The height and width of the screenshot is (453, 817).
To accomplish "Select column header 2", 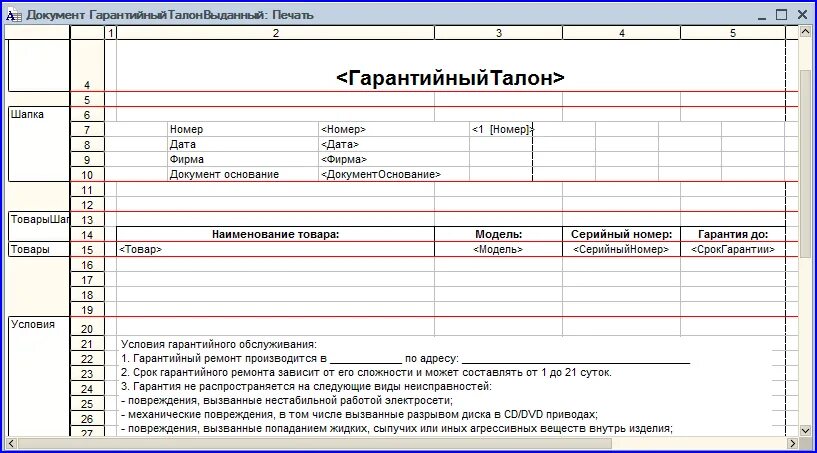I will pyautogui.click(x=276, y=33).
